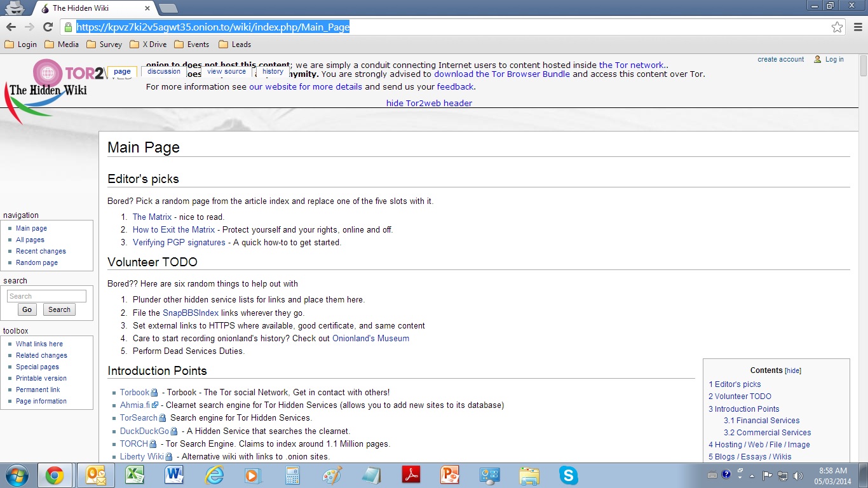
Task: Open Adobe Reader from taskbar
Action: coord(411,475)
